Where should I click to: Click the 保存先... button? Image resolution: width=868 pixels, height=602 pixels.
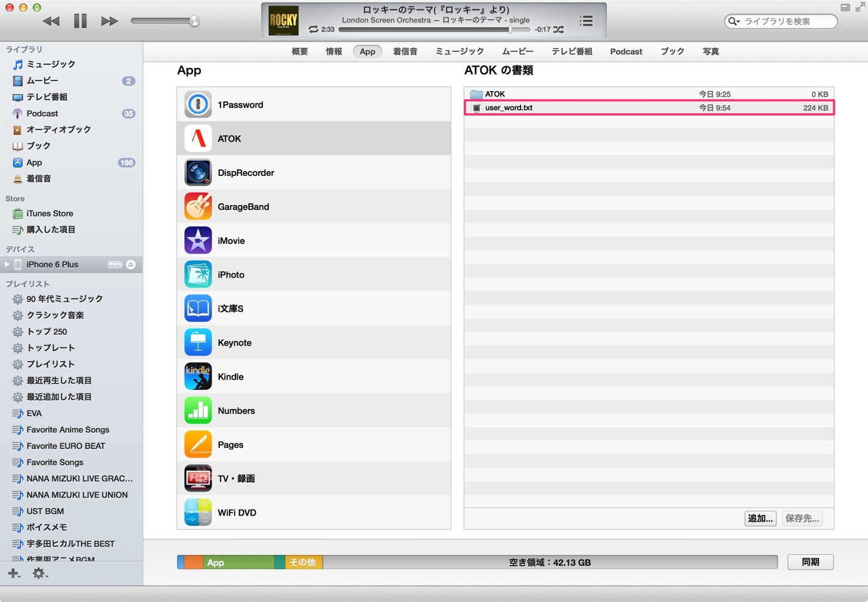click(802, 518)
